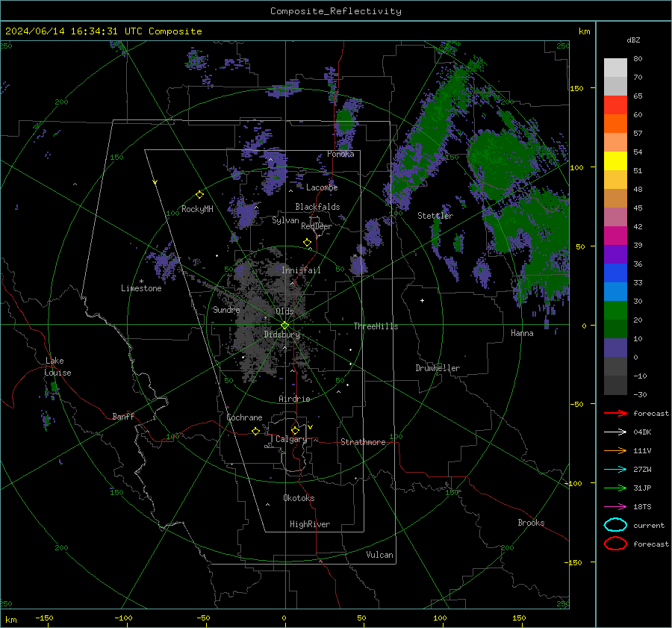
Task: Click the cyan current ellipse icon
Action: pyautogui.click(x=615, y=525)
